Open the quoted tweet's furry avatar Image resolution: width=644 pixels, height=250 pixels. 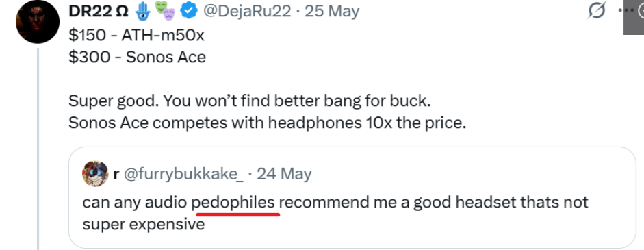tap(95, 173)
